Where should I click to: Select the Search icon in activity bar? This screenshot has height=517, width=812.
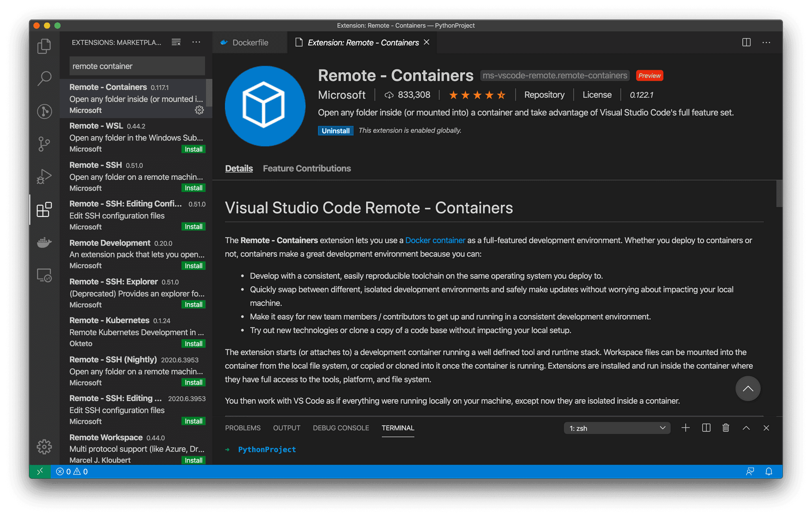[44, 79]
